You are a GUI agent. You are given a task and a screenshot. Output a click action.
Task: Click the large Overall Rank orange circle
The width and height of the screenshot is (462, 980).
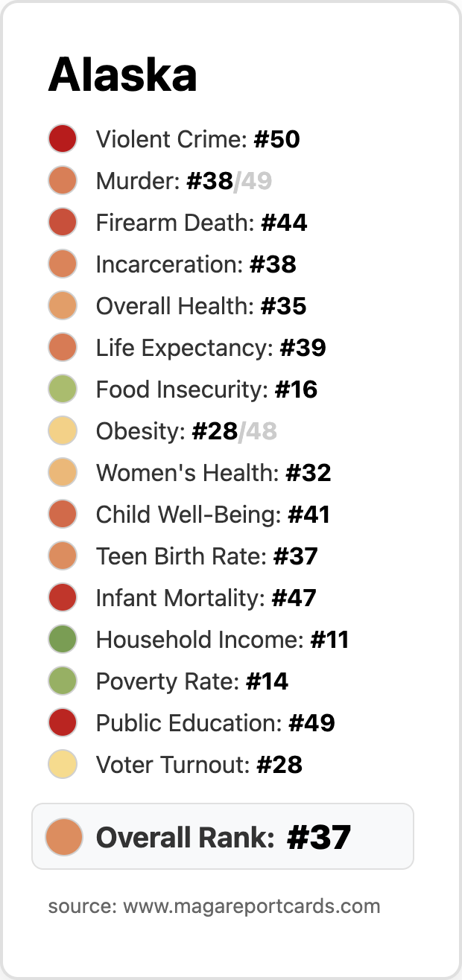pos(63,836)
